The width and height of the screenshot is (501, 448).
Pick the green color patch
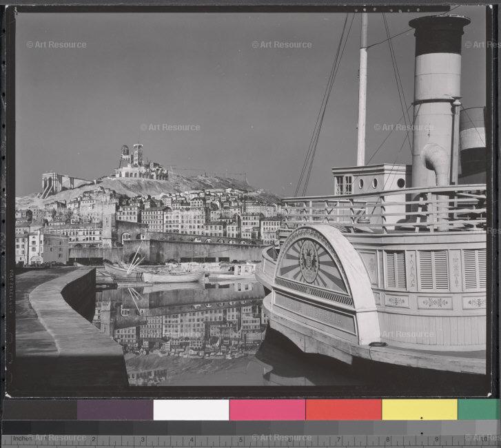click(x=479, y=409)
